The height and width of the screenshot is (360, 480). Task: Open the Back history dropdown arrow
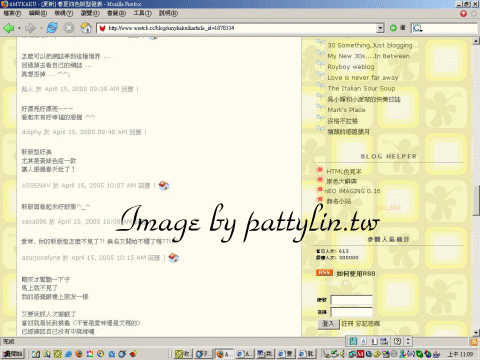pos(19,28)
